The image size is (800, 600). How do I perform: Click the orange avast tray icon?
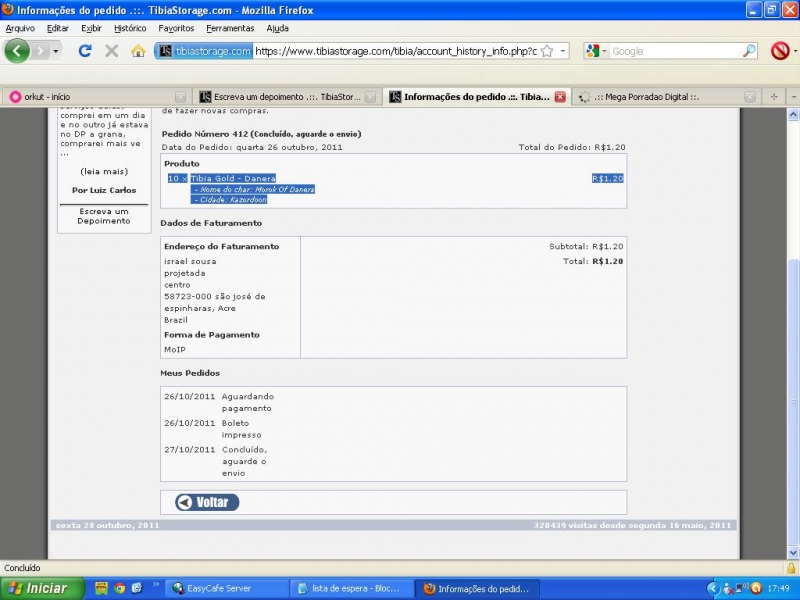[756, 588]
